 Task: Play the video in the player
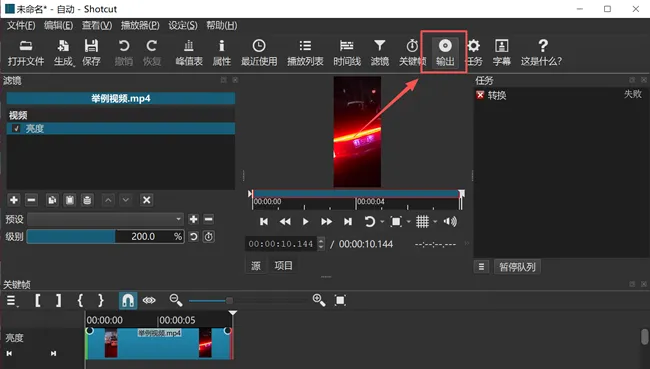point(306,222)
